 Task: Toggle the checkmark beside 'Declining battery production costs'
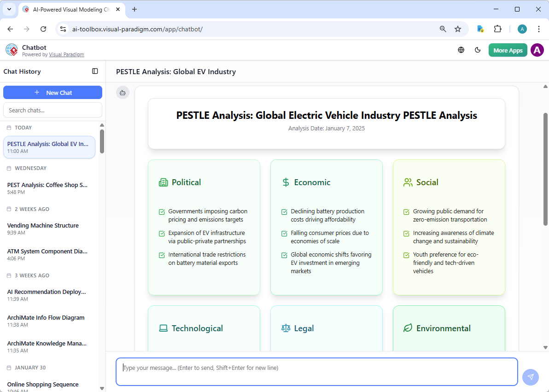pos(284,212)
